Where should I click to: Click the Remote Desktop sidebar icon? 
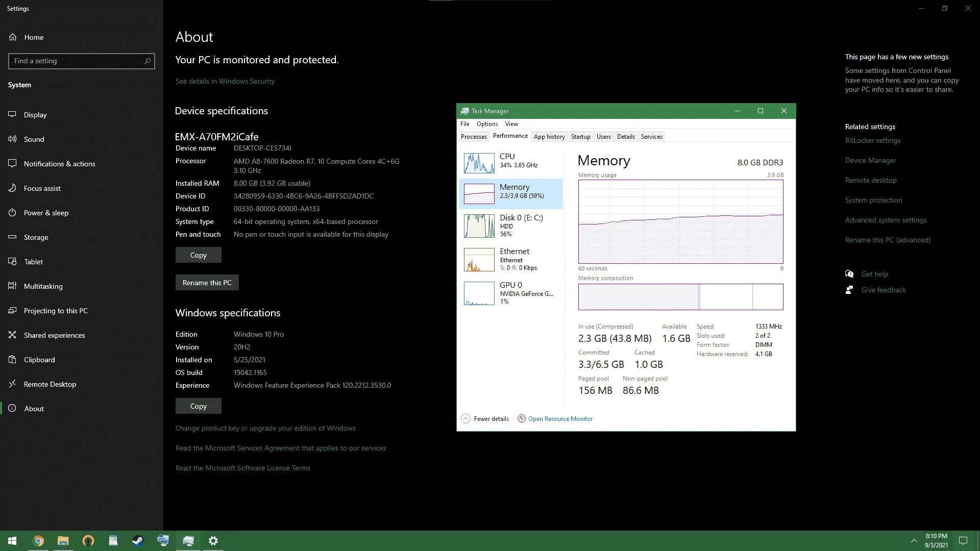click(x=12, y=384)
